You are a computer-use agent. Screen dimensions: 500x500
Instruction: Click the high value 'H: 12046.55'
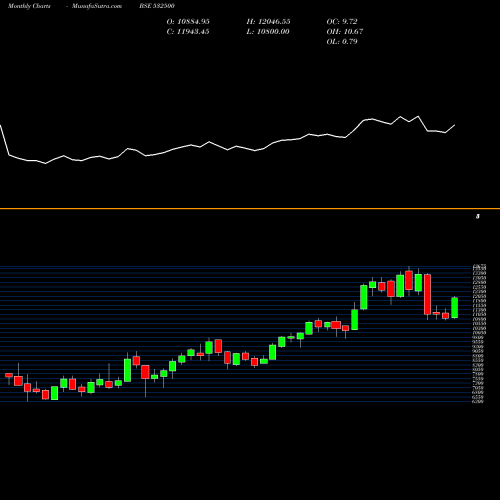tap(269, 22)
